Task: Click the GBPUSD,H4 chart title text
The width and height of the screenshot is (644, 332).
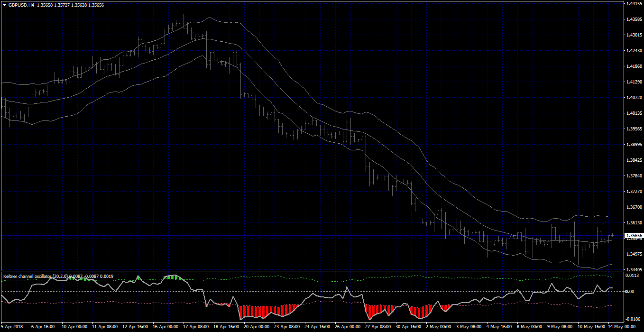Action: click(21, 5)
